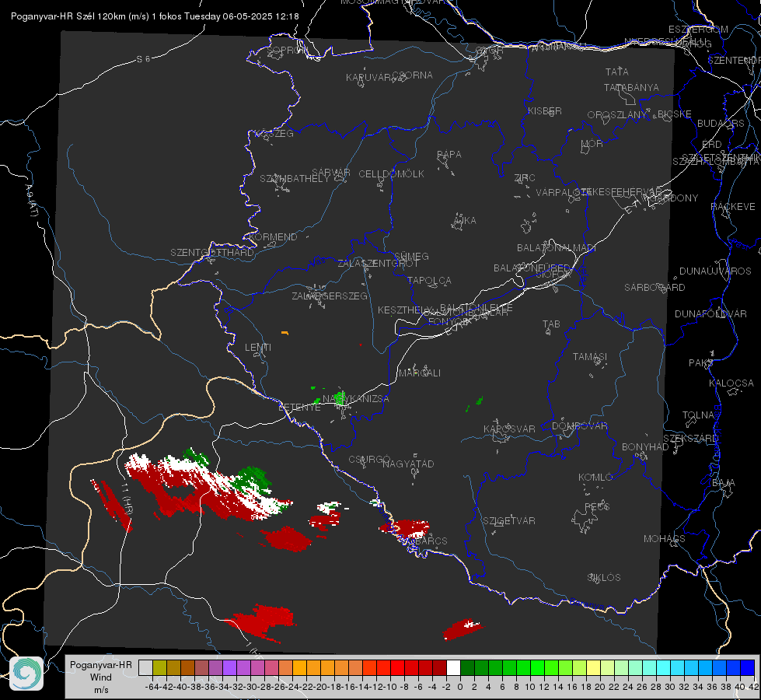761x700 pixels.
Task: Click the PÉCS city label
Action: [x=596, y=506]
